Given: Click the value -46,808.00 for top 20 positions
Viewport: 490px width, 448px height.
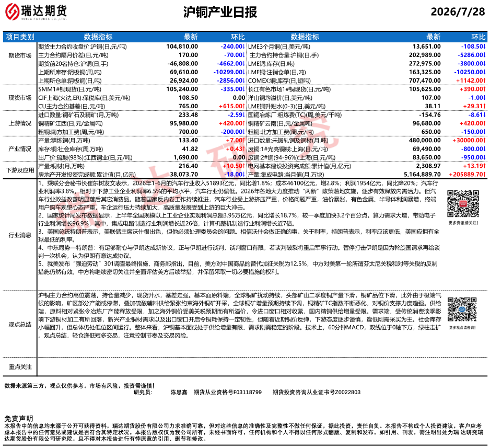Looking at the screenshot, I should coord(182,63).
